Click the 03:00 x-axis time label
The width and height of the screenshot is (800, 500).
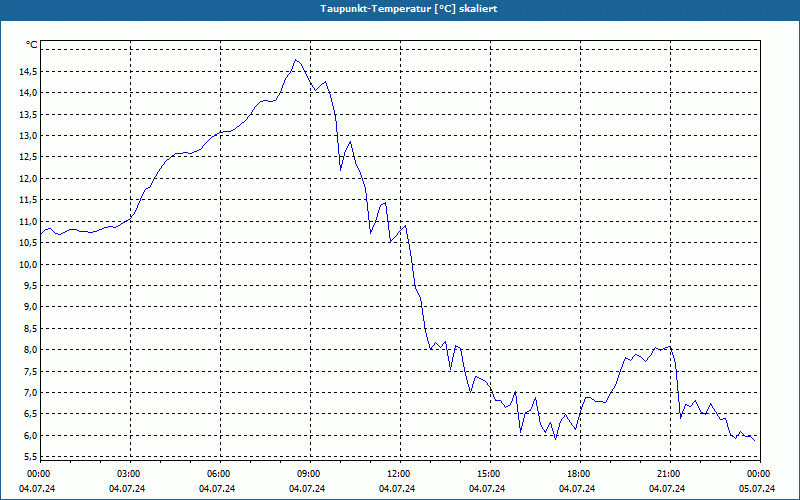130,474
